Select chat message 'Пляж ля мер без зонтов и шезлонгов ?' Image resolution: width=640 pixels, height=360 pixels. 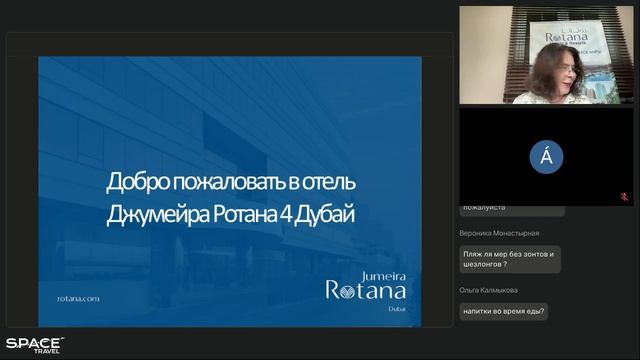coord(510,259)
